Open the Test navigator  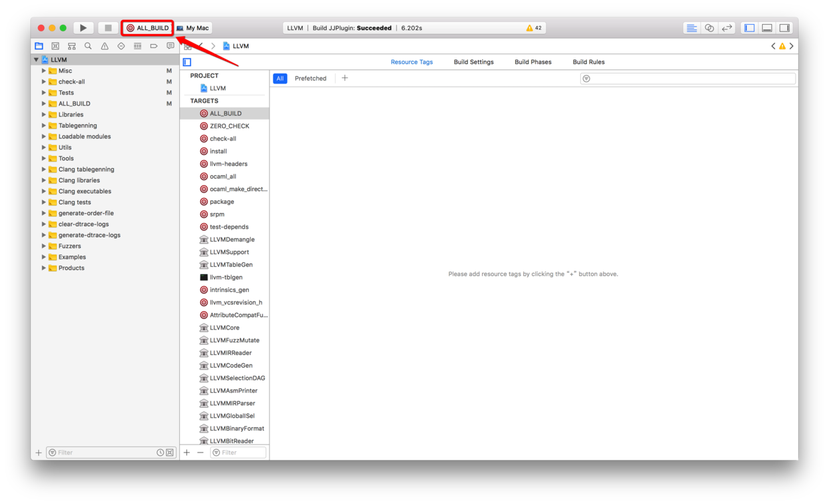click(x=121, y=46)
